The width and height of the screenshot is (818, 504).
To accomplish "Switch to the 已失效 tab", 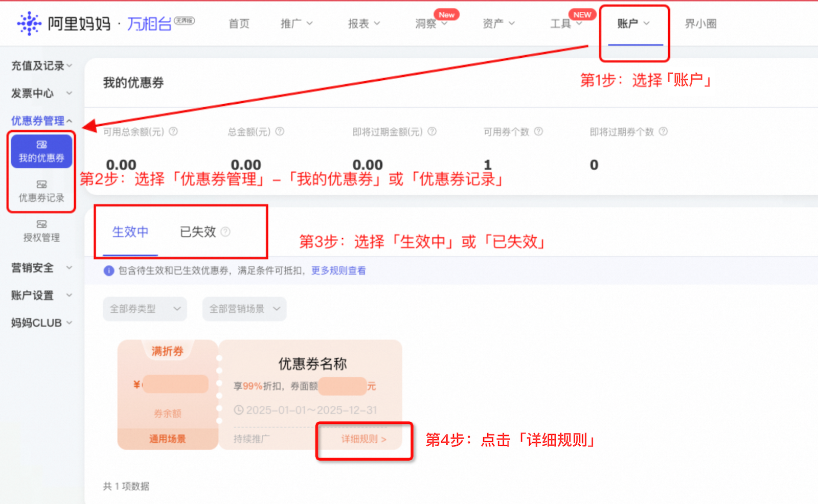I will (x=198, y=232).
